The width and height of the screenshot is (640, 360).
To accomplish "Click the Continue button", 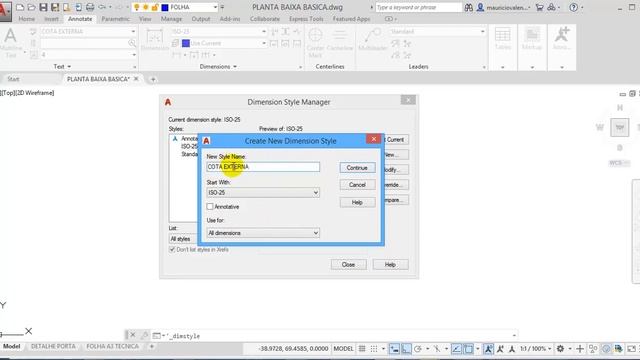I will (x=357, y=168).
